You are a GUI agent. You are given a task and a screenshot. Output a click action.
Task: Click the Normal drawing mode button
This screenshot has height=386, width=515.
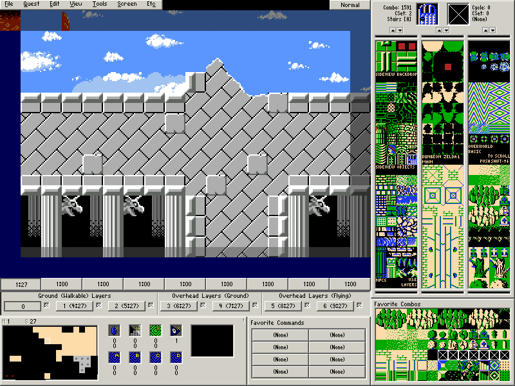tap(350, 5)
